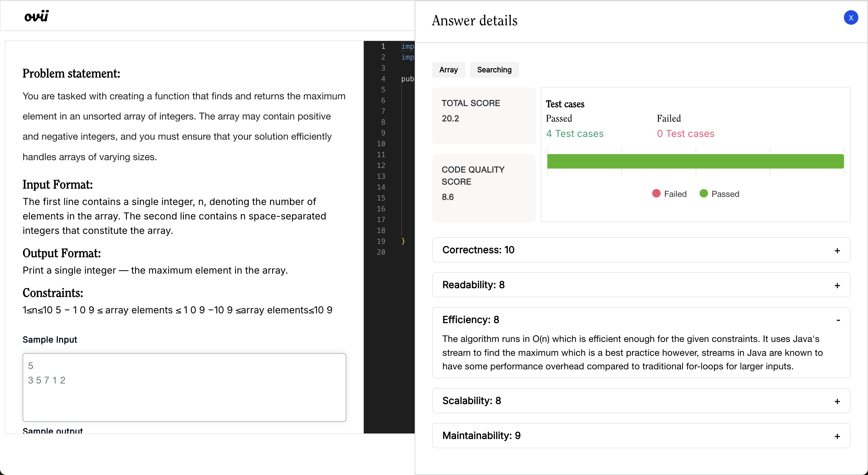Select the Searching tag
868x475 pixels.
[x=494, y=70]
